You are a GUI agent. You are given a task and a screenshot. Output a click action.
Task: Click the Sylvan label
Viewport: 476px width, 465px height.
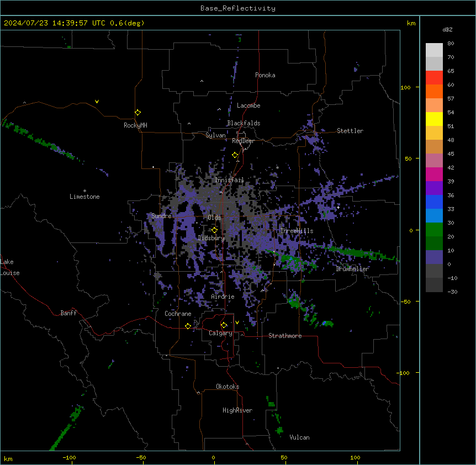pos(215,135)
